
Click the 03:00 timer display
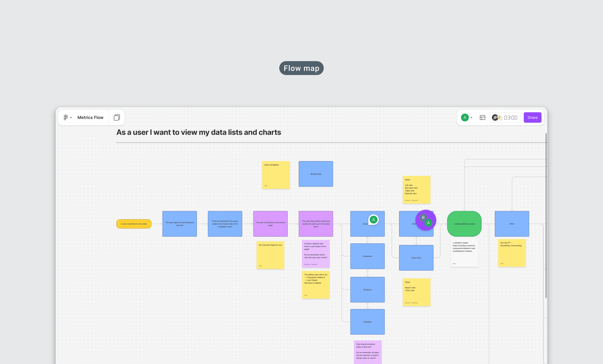[x=510, y=118]
